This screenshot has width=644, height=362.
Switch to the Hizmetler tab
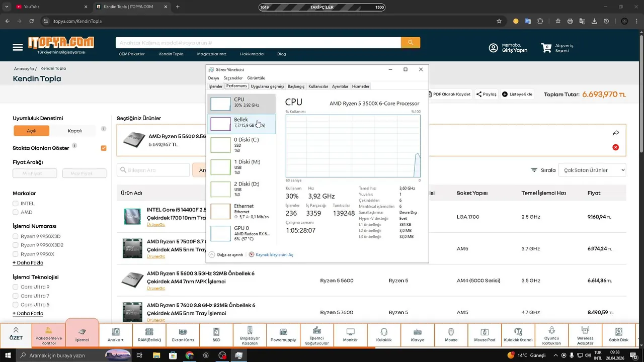(x=361, y=86)
